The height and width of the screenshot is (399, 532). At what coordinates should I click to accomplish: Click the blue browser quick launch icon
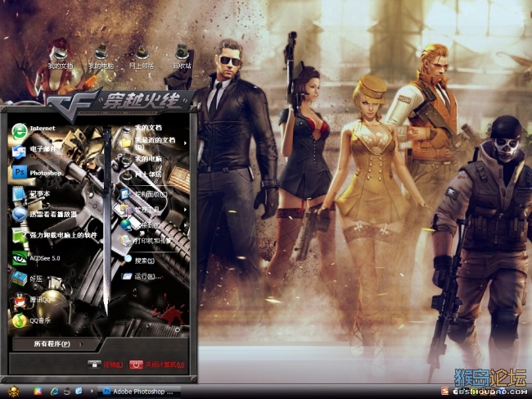click(79, 391)
